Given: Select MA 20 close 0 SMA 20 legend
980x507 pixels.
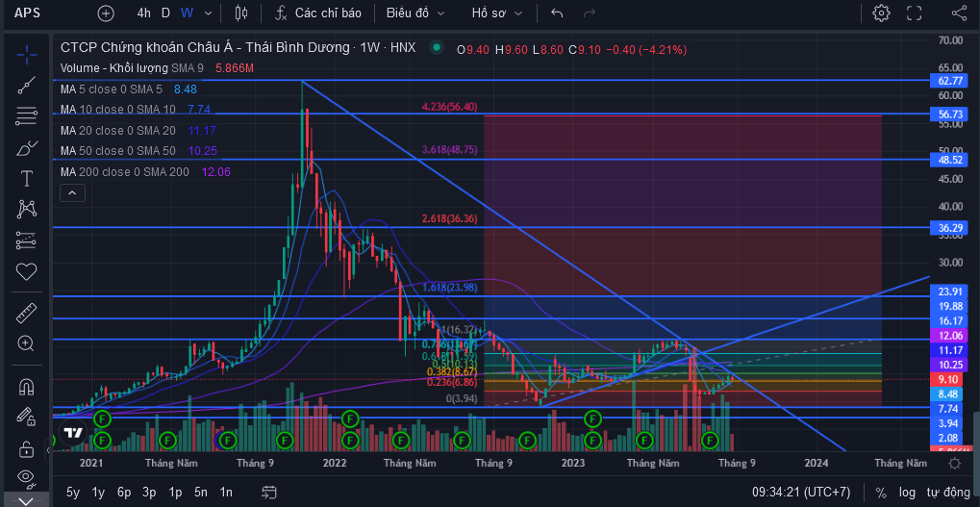Looking at the screenshot, I should point(138,131).
